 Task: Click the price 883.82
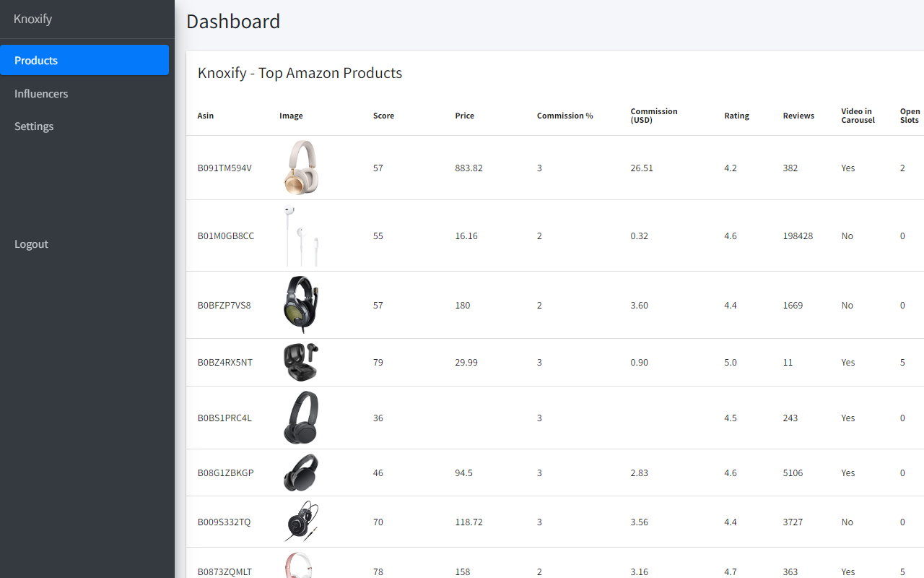[x=469, y=168]
